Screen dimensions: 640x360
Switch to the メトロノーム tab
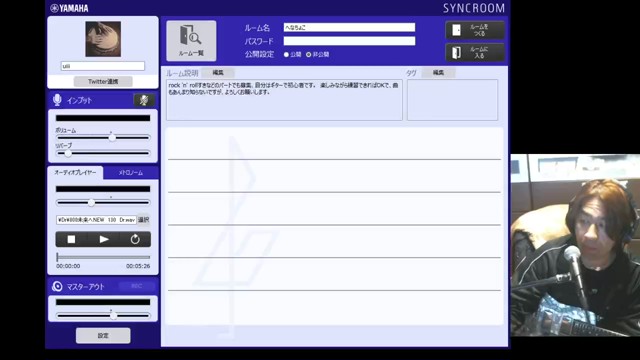[x=131, y=173]
